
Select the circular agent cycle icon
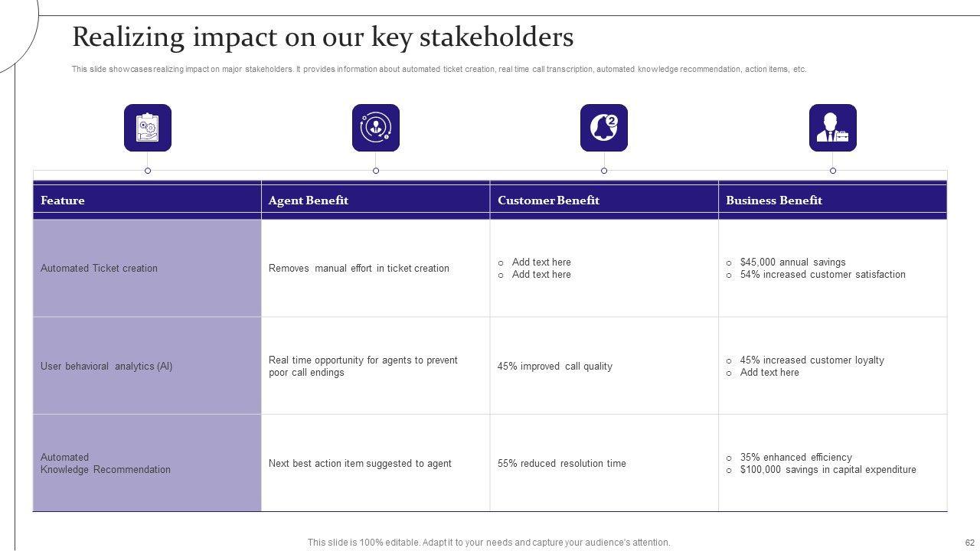(376, 128)
